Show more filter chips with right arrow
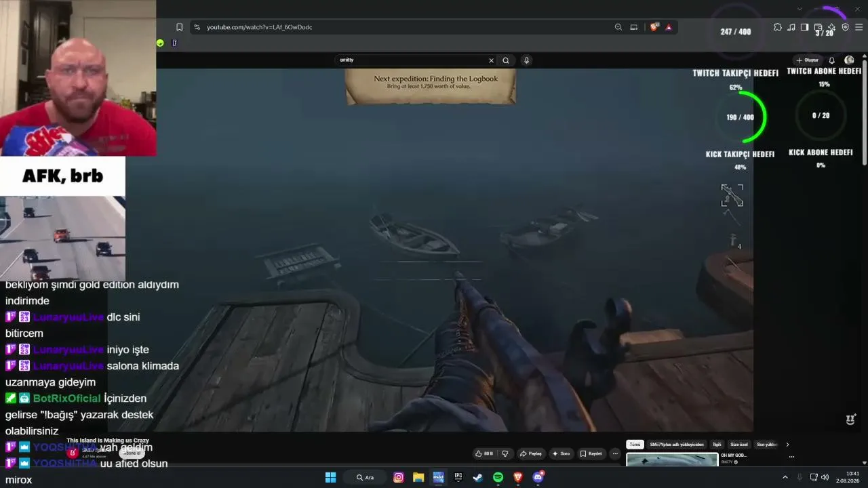This screenshot has width=868, height=488. click(x=787, y=445)
